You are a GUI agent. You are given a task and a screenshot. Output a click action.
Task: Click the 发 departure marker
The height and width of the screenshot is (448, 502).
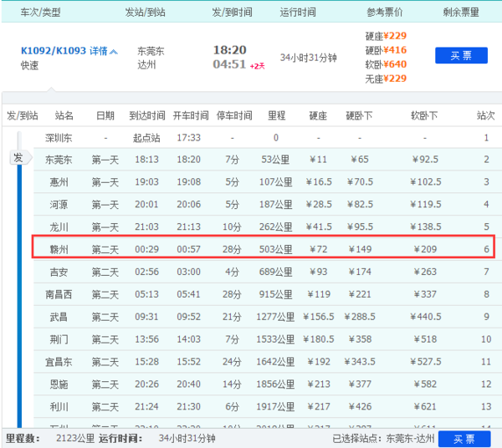(x=18, y=158)
